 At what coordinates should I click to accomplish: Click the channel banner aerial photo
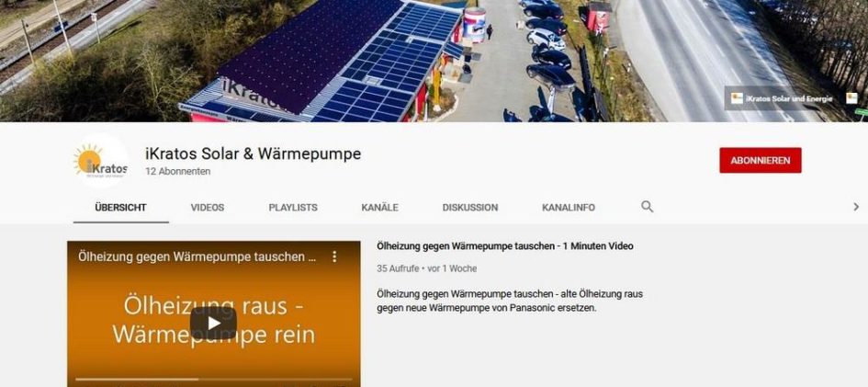pos(434,61)
